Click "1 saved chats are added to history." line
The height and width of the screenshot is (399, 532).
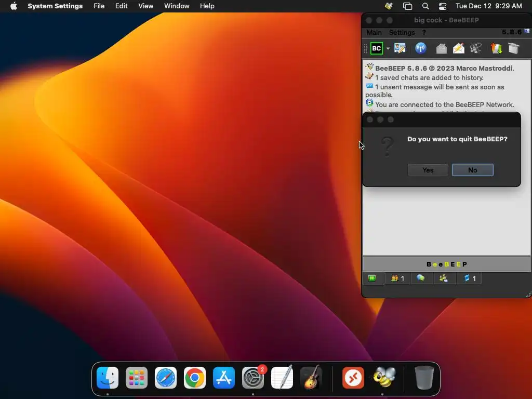[x=429, y=78]
